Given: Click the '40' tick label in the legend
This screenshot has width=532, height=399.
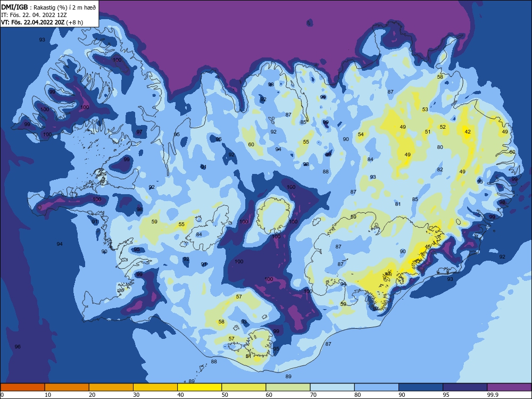Looking at the screenshot, I should tap(181, 395).
